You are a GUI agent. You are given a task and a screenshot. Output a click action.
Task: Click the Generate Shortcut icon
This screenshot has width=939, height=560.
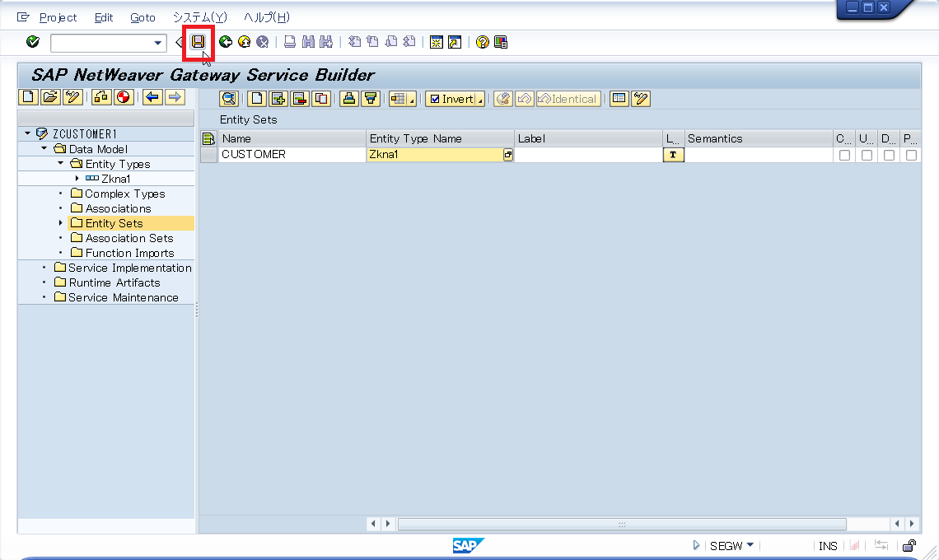click(x=455, y=42)
